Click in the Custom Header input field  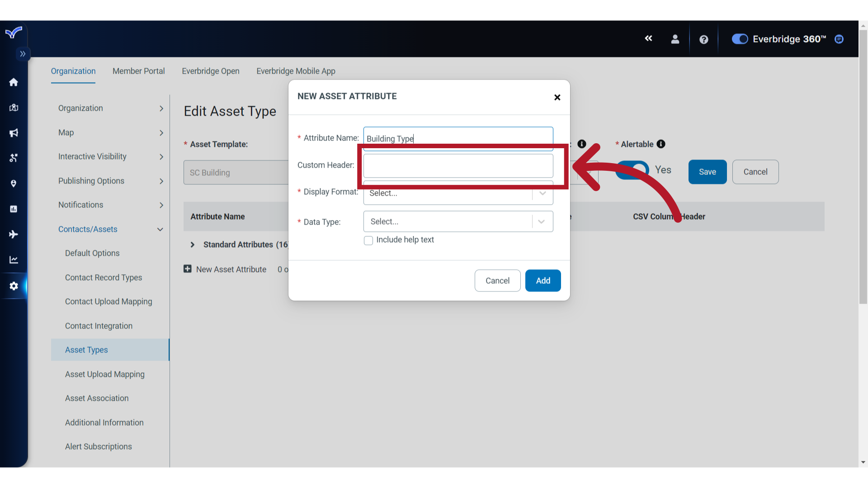[x=459, y=165]
